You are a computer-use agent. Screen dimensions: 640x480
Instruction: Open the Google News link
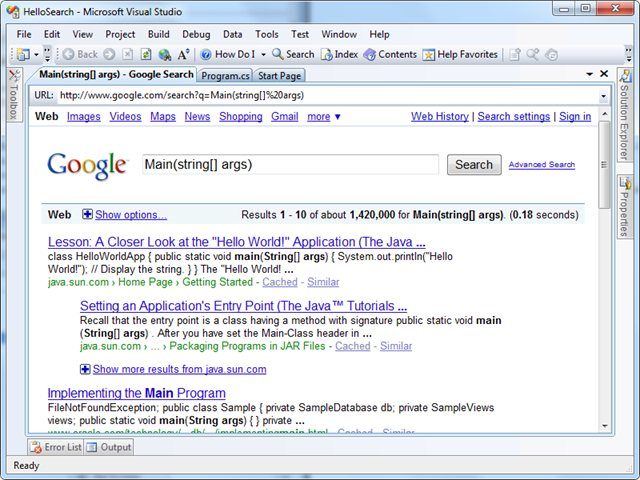click(197, 117)
